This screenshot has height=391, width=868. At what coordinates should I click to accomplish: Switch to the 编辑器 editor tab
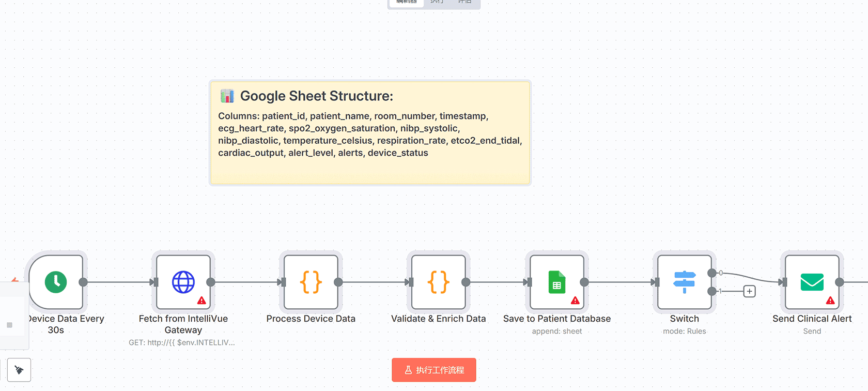(x=406, y=2)
